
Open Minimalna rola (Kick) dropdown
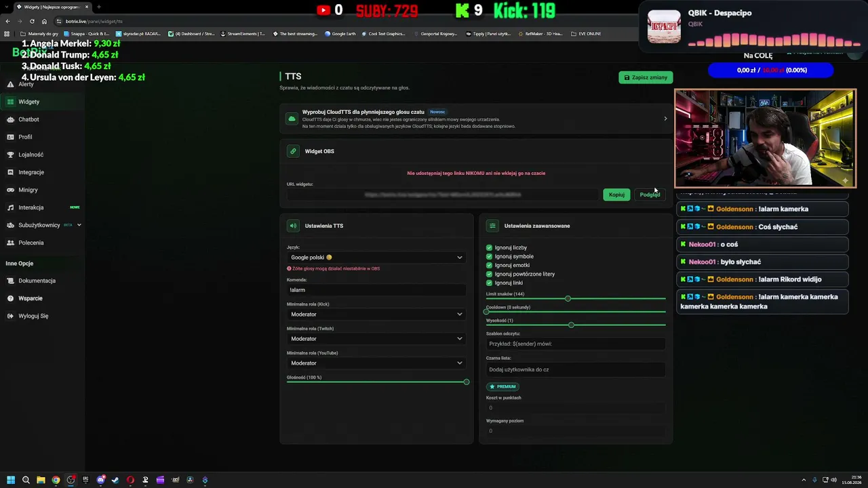pos(376,314)
